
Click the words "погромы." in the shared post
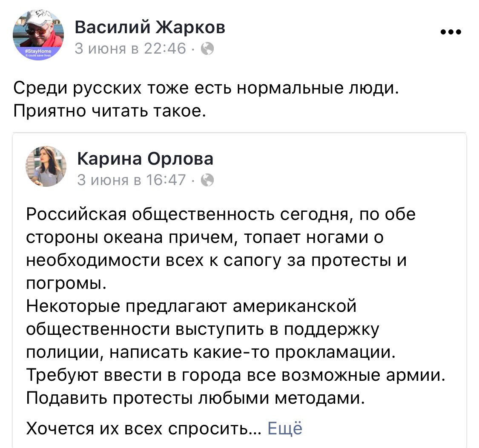pyautogui.click(x=66, y=282)
